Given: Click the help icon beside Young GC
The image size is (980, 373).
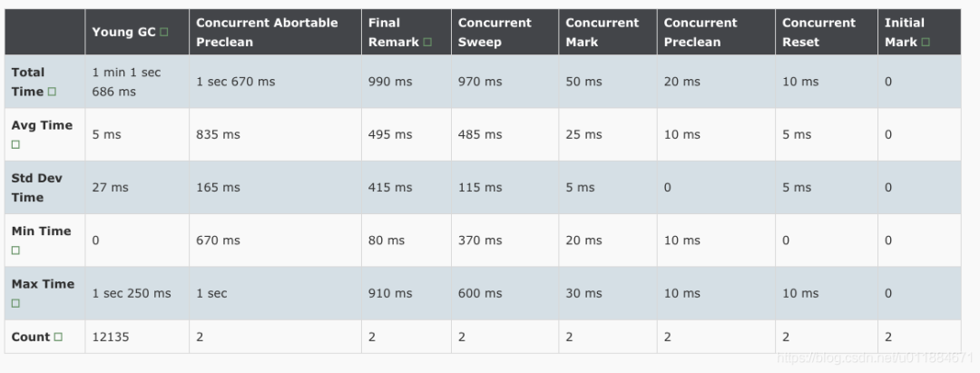Looking at the screenshot, I should (164, 33).
